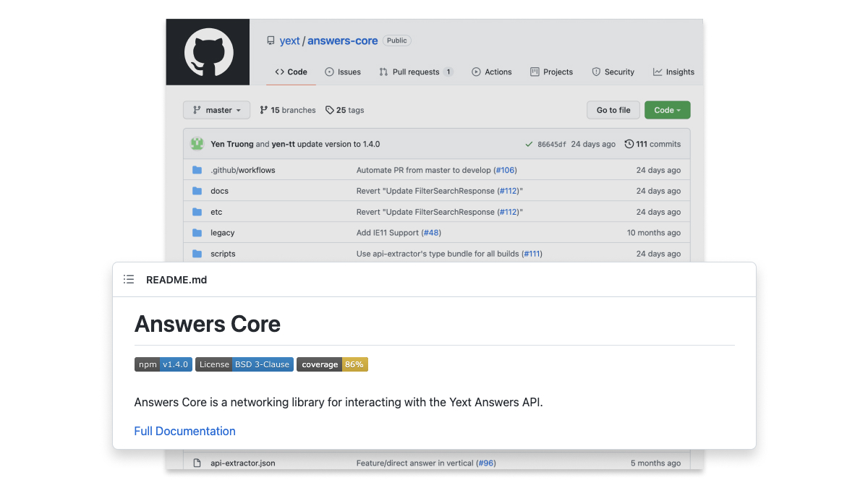This screenshot has height=488, width=868.
Task: Open Yen Truong author link
Action: tap(232, 144)
